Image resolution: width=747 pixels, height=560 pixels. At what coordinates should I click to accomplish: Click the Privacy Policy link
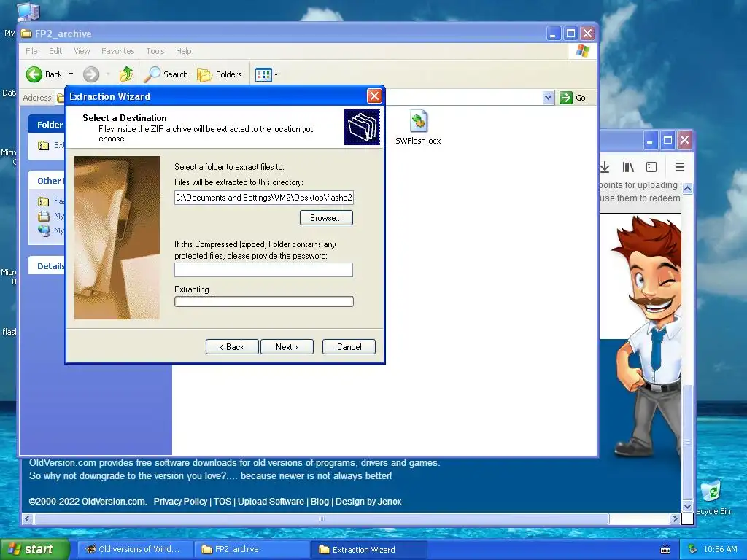180,502
